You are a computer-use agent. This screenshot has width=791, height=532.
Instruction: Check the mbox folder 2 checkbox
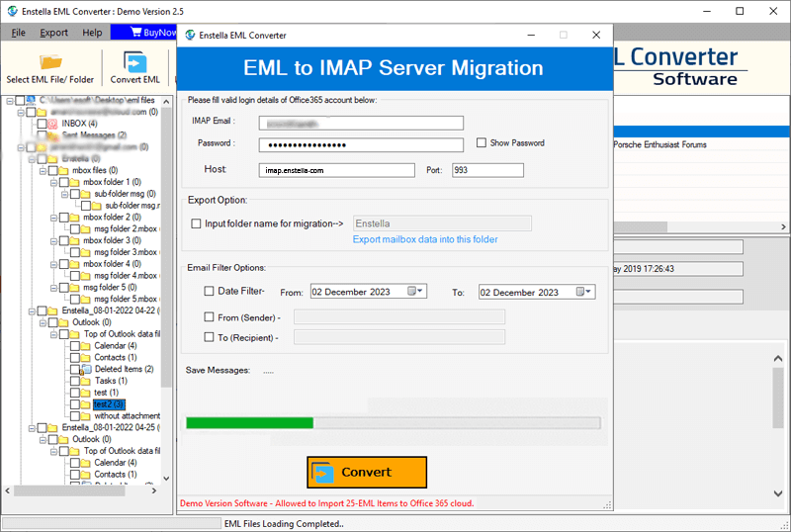click(x=64, y=218)
